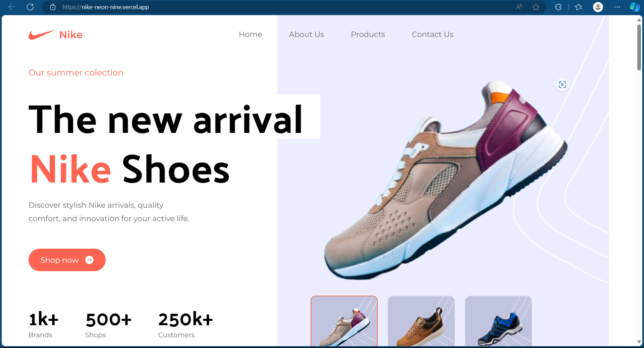Open the About Us nav link
Screen dimensions: 644x348
[x=307, y=34]
